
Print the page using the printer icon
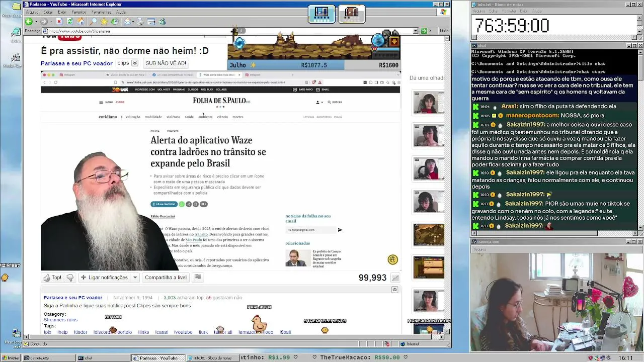coord(140,22)
